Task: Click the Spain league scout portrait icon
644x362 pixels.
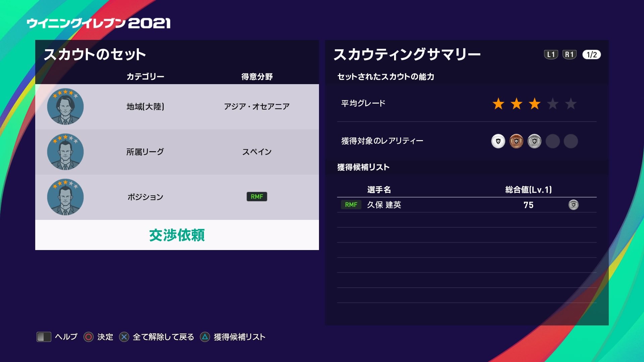Action: click(x=65, y=152)
